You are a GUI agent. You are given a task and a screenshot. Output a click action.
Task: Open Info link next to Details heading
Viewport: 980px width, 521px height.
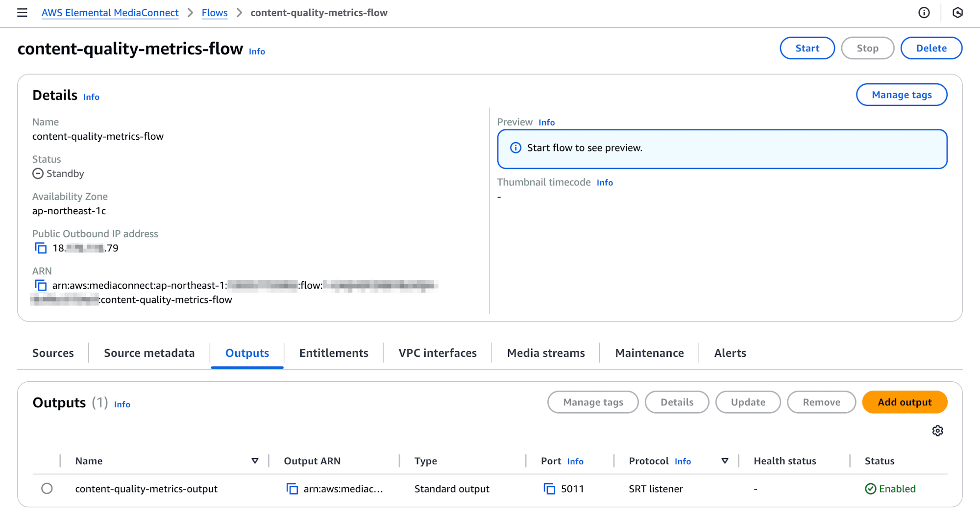(91, 97)
